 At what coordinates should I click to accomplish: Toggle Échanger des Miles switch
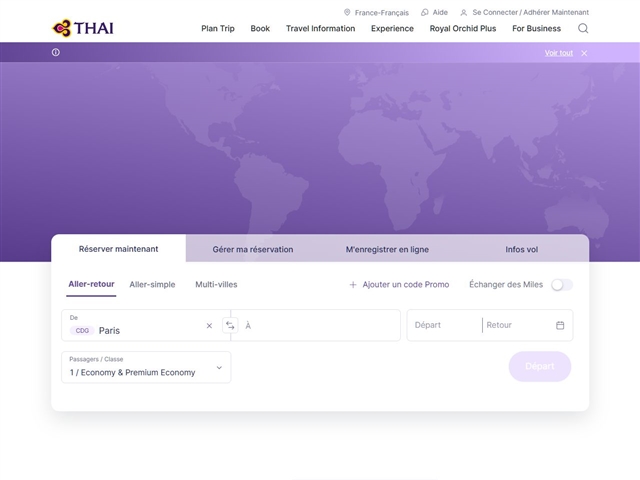562,284
